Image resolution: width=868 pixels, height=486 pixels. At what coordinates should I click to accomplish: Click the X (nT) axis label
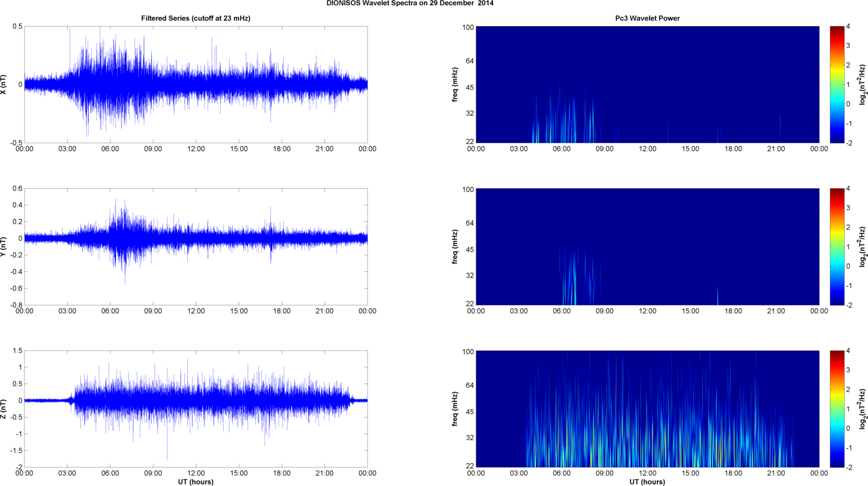pyautogui.click(x=3, y=84)
